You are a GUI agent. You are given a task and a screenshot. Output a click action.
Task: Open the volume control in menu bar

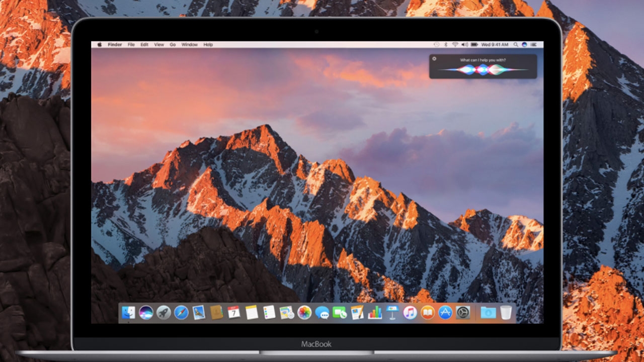pos(464,45)
